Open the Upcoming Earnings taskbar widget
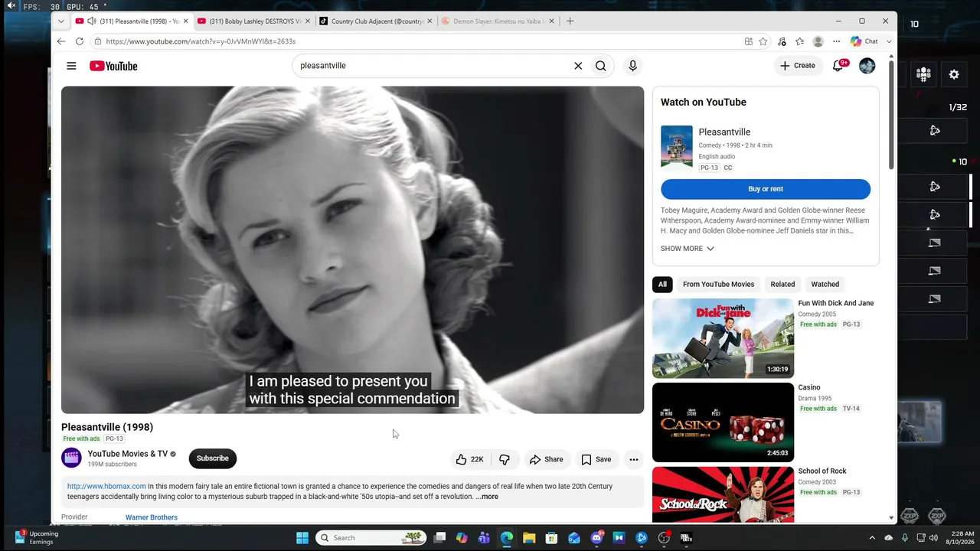The image size is (980, 551). click(x=37, y=538)
